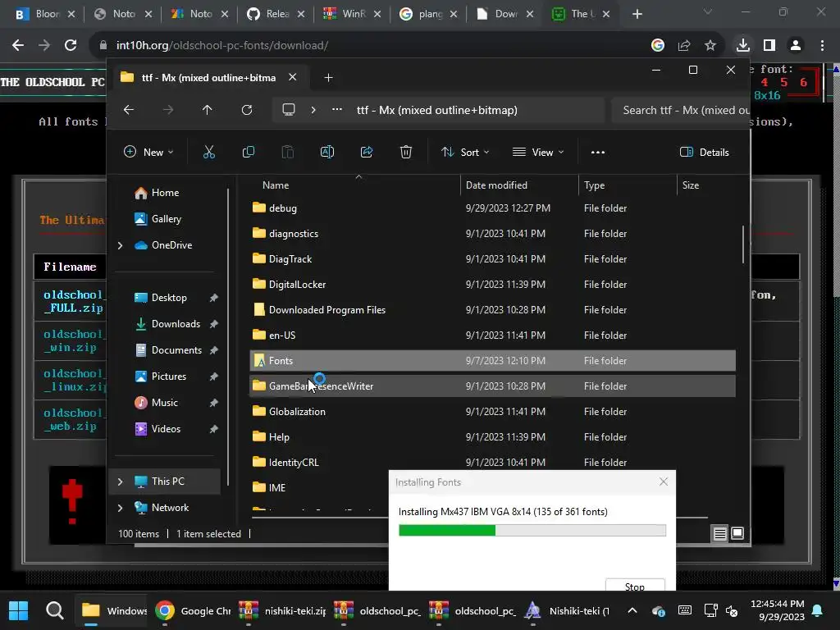Close the Installing Fonts dialog
The width and height of the screenshot is (840, 630).
click(x=664, y=482)
